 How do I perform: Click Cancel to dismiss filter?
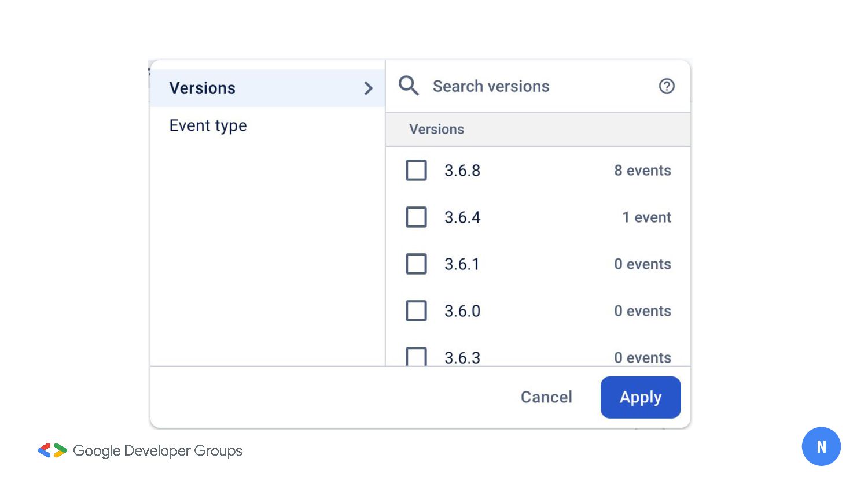[546, 397]
